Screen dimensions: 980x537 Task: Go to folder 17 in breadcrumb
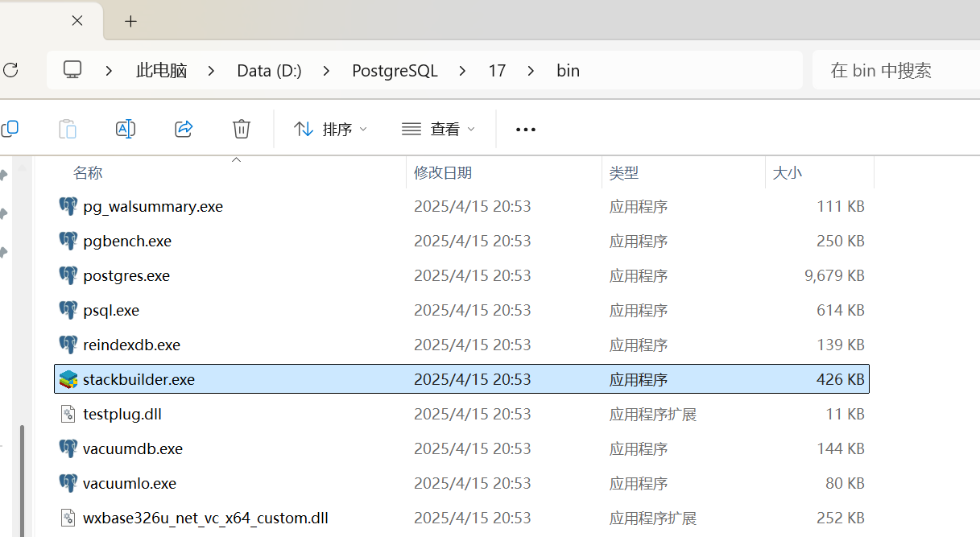497,71
